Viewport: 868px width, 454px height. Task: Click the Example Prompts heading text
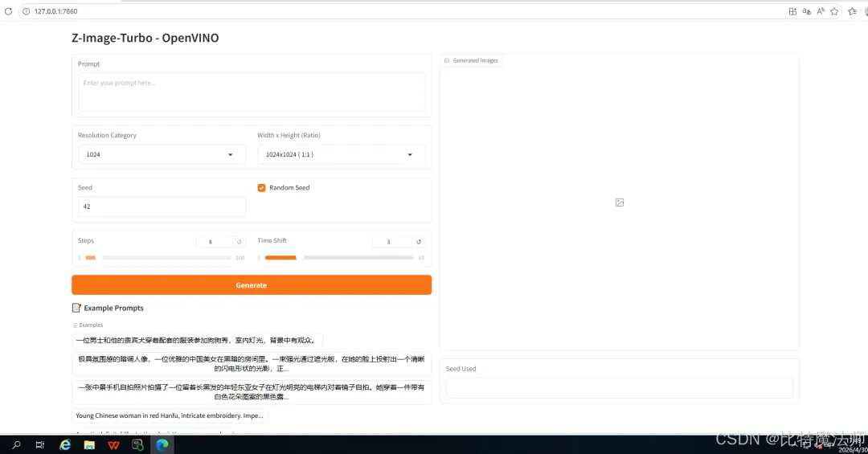click(x=113, y=309)
